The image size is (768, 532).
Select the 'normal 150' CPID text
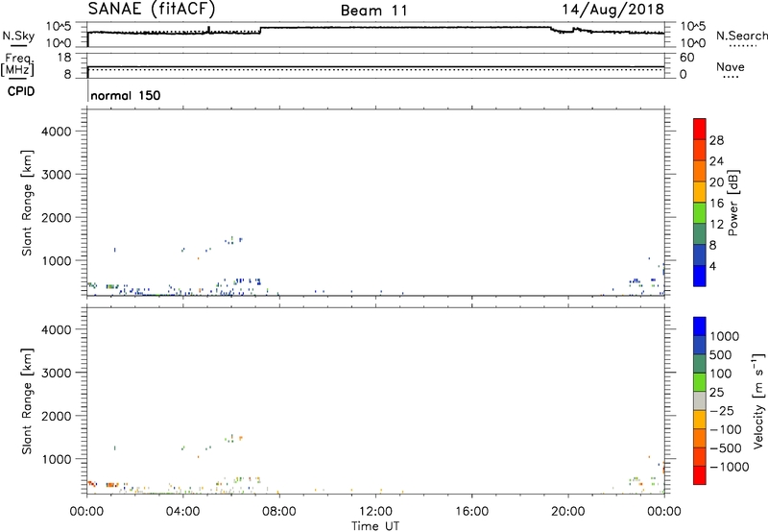[x=126, y=95]
